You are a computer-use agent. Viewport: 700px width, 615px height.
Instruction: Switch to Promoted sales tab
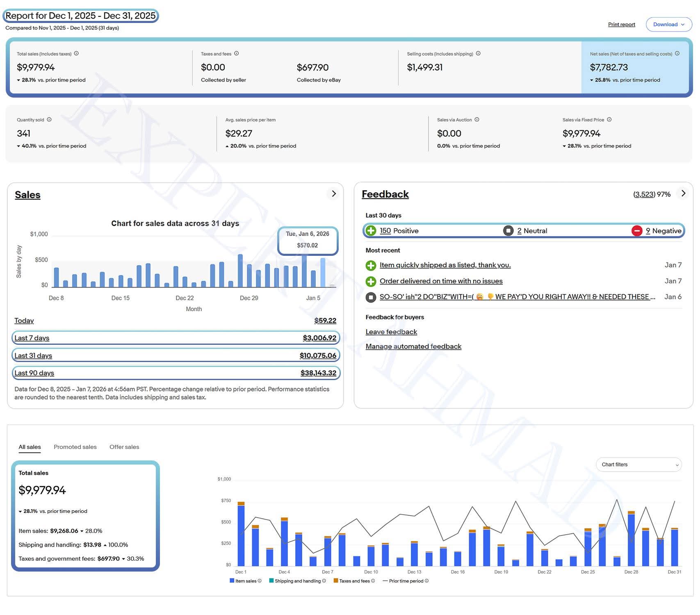click(x=75, y=447)
